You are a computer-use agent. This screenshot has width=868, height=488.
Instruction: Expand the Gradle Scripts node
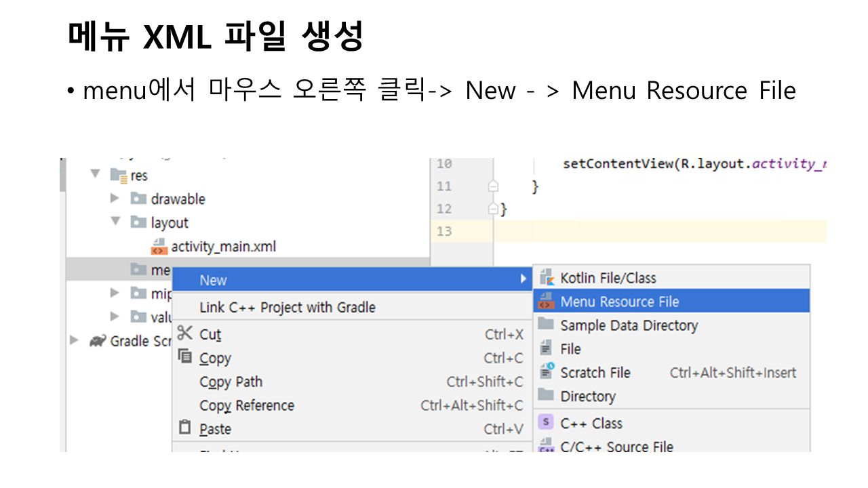(75, 340)
